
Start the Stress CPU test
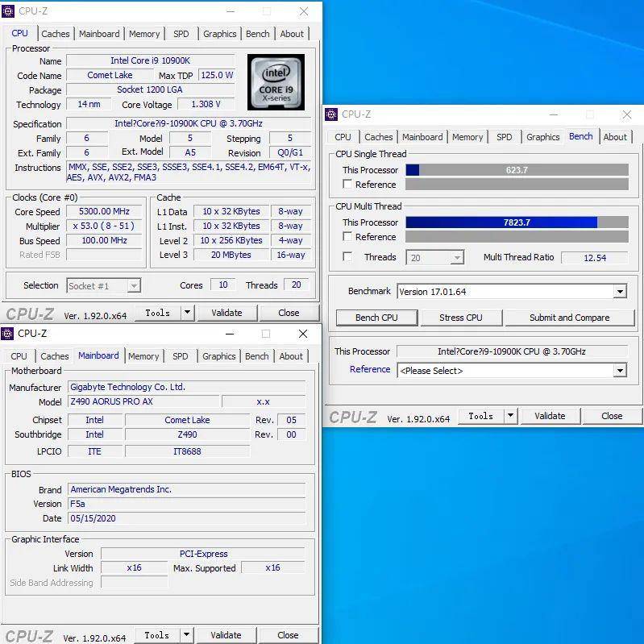pos(461,318)
